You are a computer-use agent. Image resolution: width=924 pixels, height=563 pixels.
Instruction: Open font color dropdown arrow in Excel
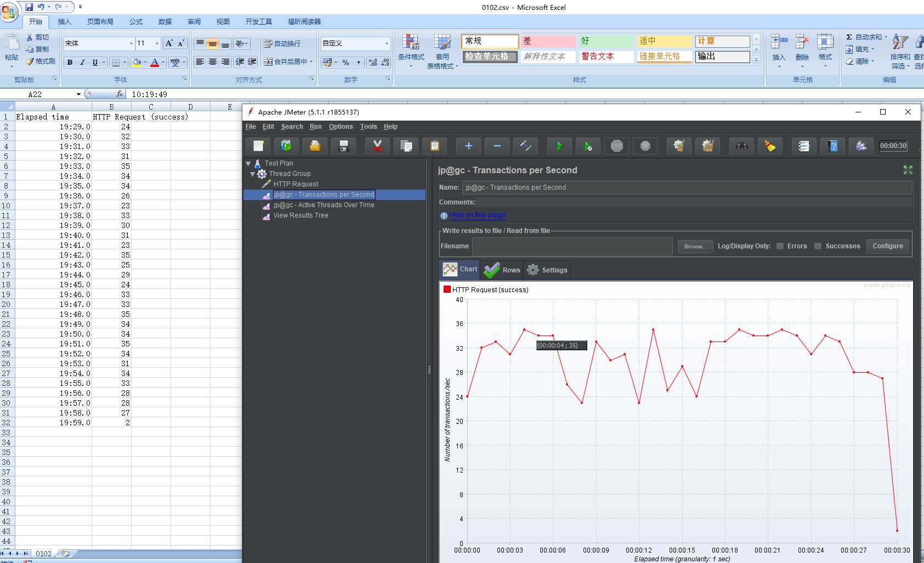pyautogui.click(x=163, y=62)
